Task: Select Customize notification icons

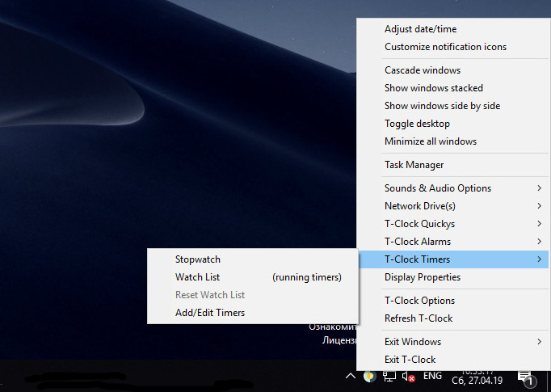Action: click(x=452, y=47)
